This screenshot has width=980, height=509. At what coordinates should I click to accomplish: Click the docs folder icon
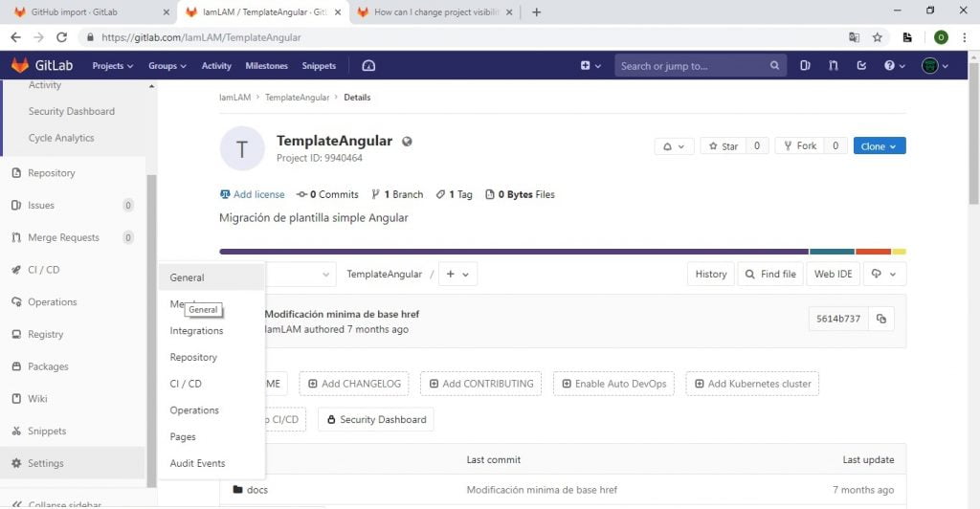(x=237, y=490)
